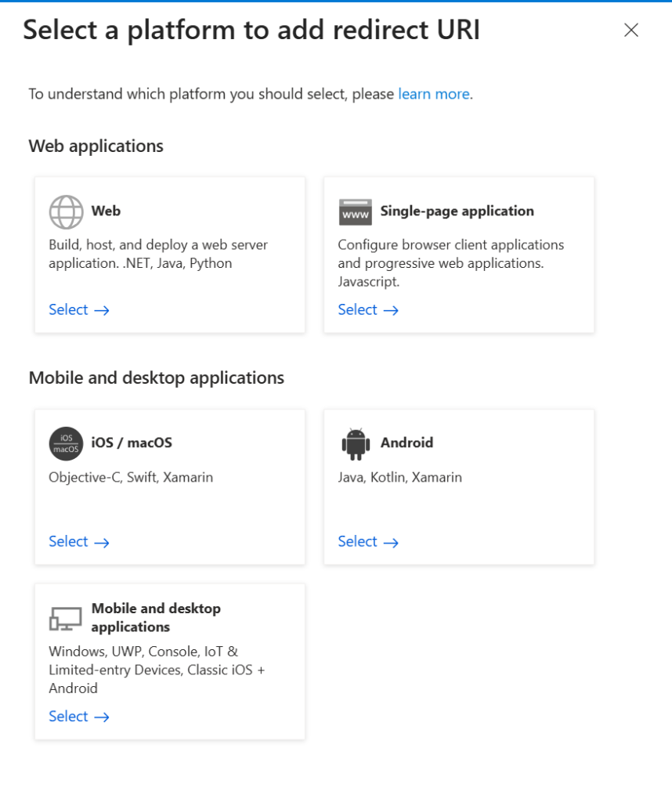Click the 'Mobile and desktop applications' section heading
672x802 pixels.
(x=157, y=378)
